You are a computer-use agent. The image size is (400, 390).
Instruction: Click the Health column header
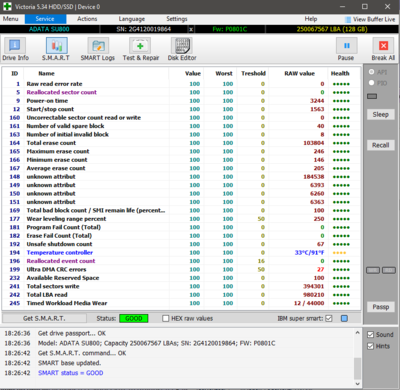coord(340,73)
